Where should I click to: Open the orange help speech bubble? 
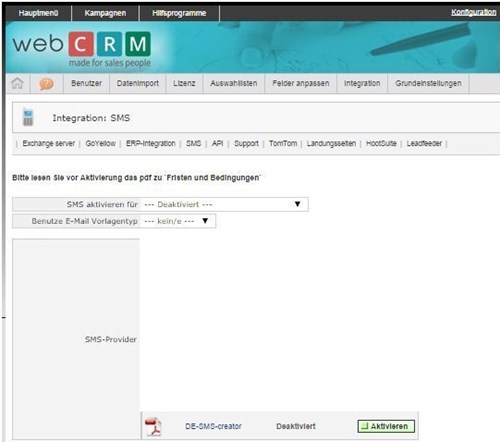coord(46,84)
